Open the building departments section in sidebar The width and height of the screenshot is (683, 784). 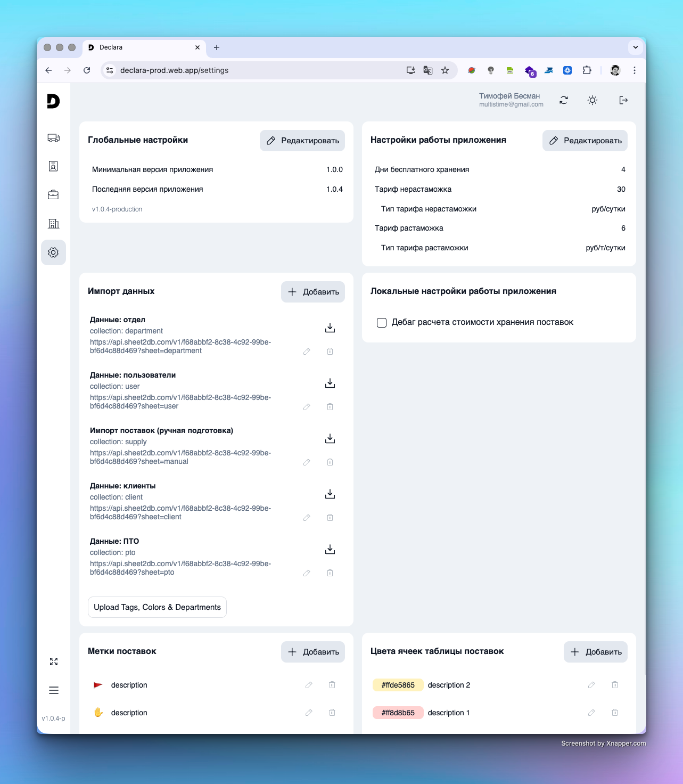53,224
